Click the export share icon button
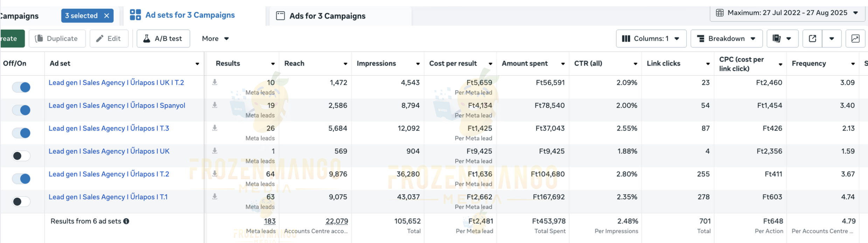 [x=812, y=39]
